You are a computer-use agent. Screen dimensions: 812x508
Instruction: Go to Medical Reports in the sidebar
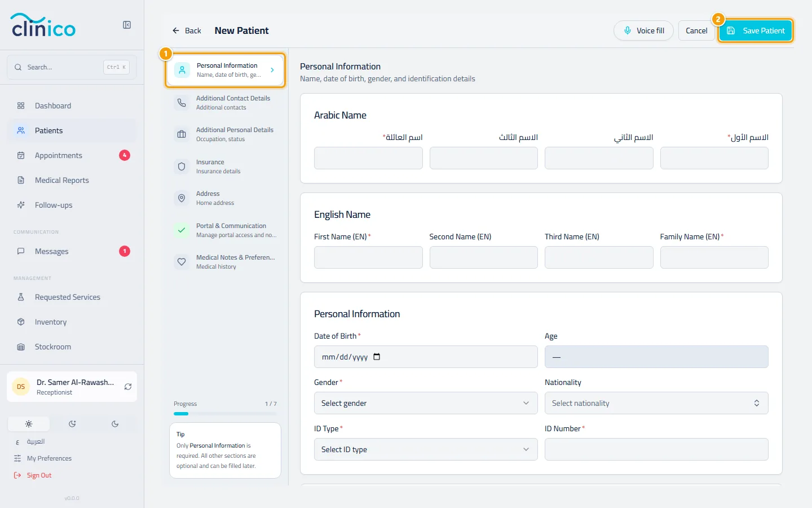tap(72, 180)
